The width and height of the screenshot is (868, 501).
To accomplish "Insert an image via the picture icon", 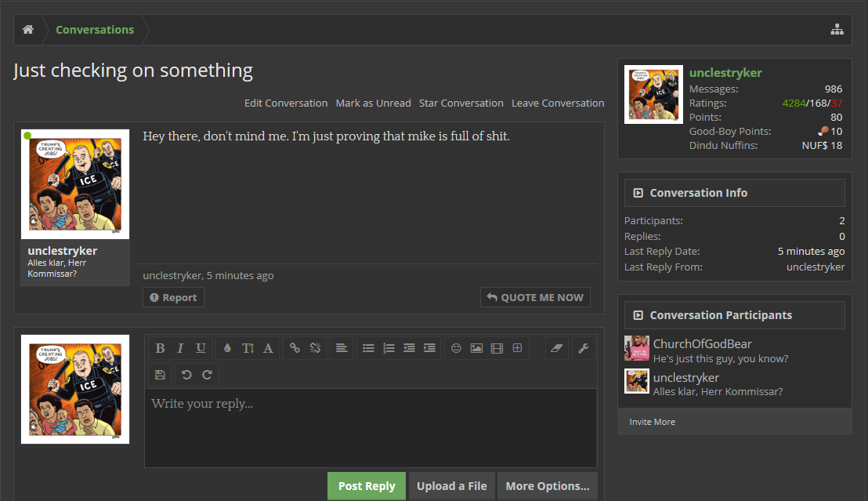I will point(476,348).
